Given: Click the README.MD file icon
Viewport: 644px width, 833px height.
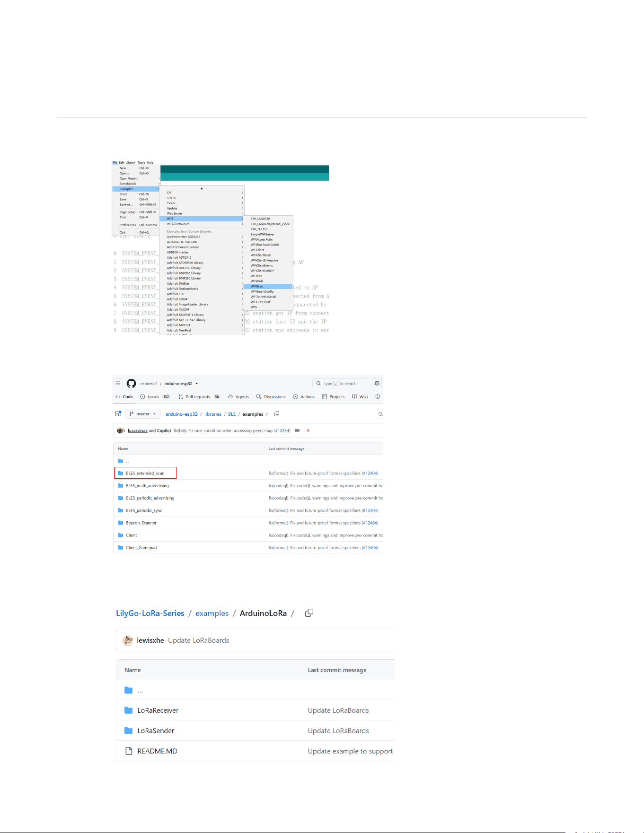Looking at the screenshot, I should pyautogui.click(x=128, y=751).
